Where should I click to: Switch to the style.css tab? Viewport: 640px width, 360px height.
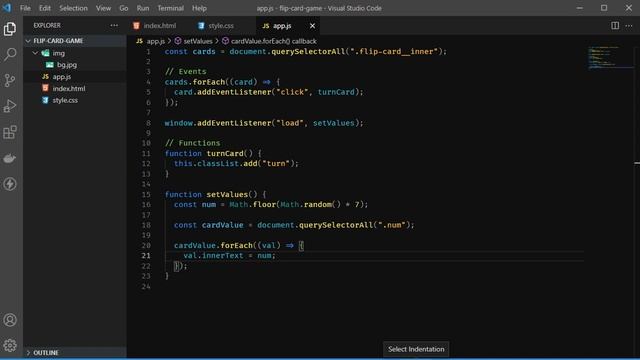coord(221,26)
